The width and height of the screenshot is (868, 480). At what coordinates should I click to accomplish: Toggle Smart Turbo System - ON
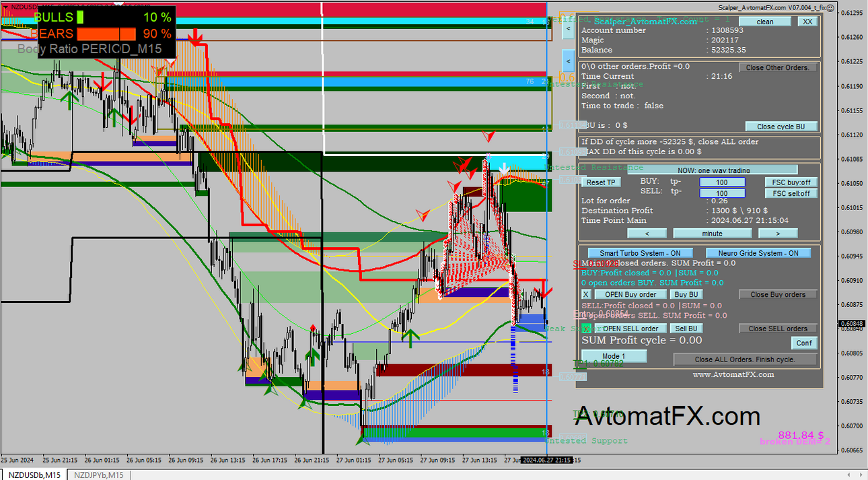coord(640,253)
